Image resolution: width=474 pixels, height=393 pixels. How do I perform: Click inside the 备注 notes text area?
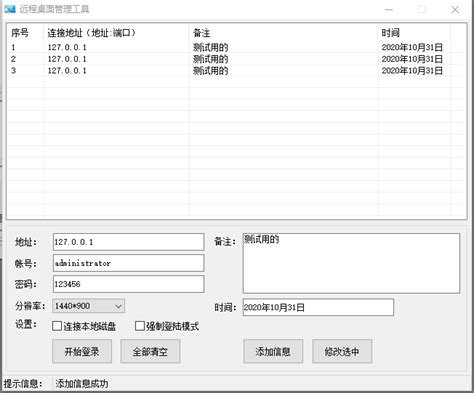pyautogui.click(x=351, y=263)
